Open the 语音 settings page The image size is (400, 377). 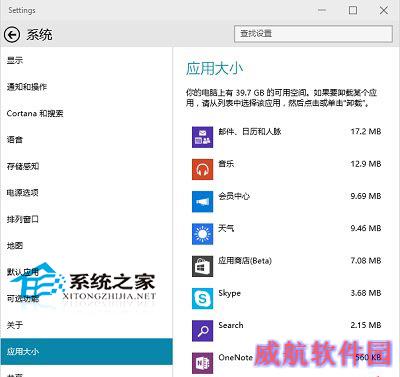tap(15, 140)
